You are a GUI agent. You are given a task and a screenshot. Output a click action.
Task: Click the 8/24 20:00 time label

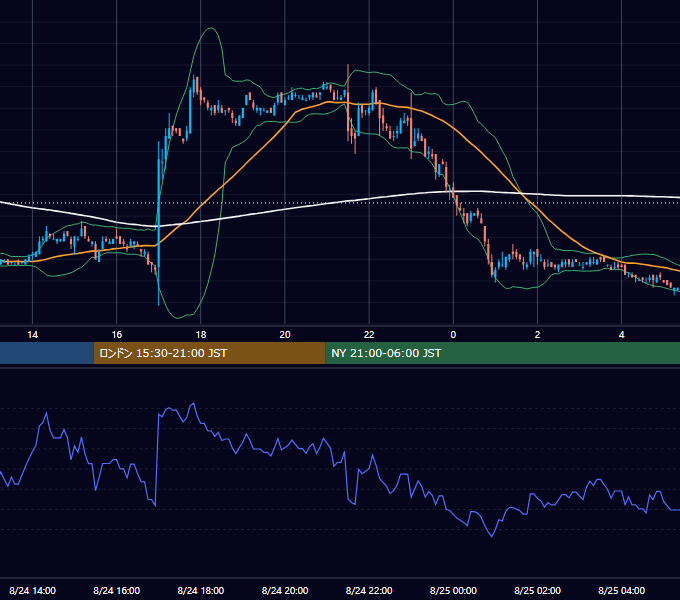[285, 590]
